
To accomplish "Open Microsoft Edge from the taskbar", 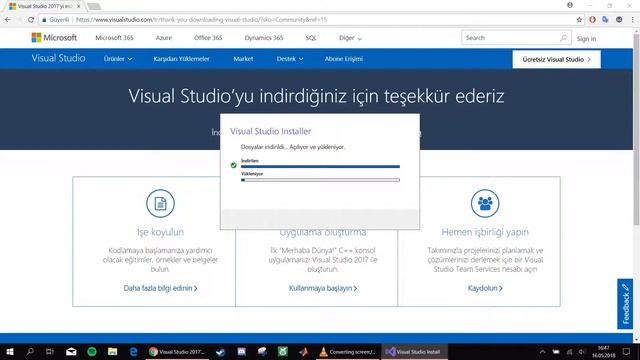I will [x=133, y=351].
